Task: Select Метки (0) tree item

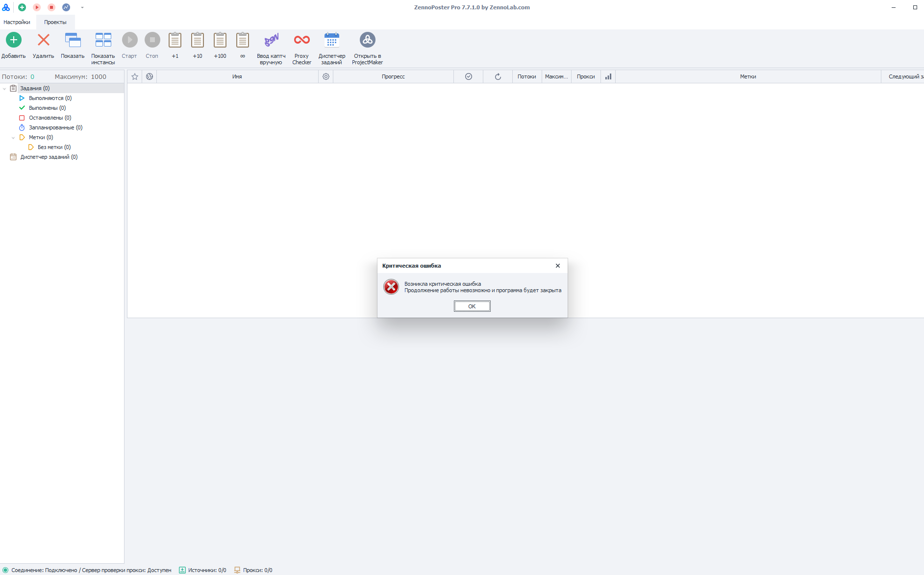Action: coord(41,137)
